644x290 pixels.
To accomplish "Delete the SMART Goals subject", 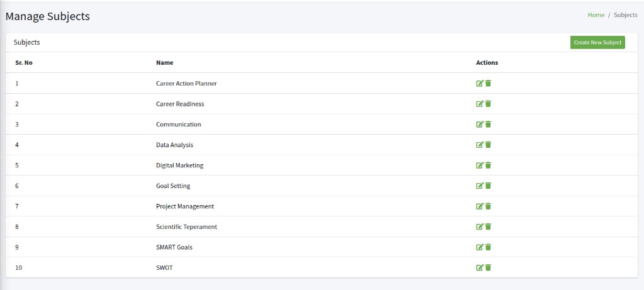I will coord(488,247).
